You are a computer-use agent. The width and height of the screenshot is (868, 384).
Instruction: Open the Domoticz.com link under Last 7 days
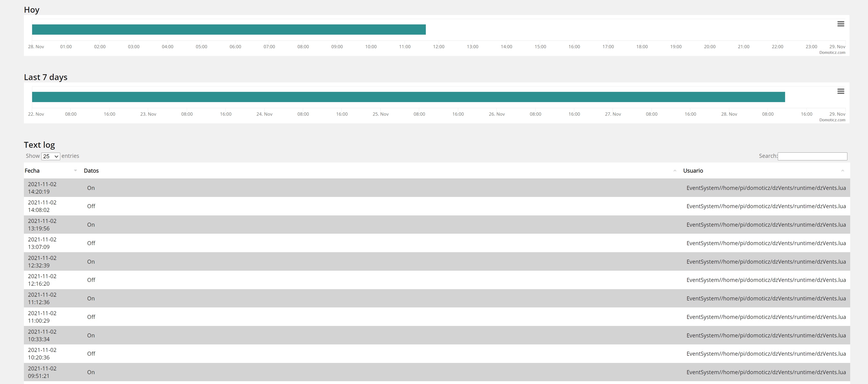[832, 120]
